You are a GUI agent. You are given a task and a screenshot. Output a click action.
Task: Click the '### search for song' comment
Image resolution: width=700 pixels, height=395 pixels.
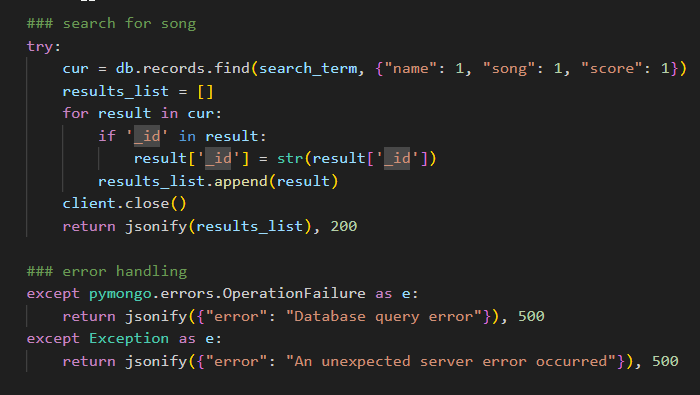click(x=111, y=23)
